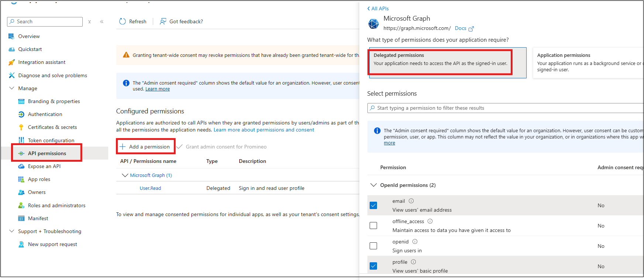This screenshot has width=644, height=280.
Task: Collapse the sidebar with double chevron
Action: (102, 22)
